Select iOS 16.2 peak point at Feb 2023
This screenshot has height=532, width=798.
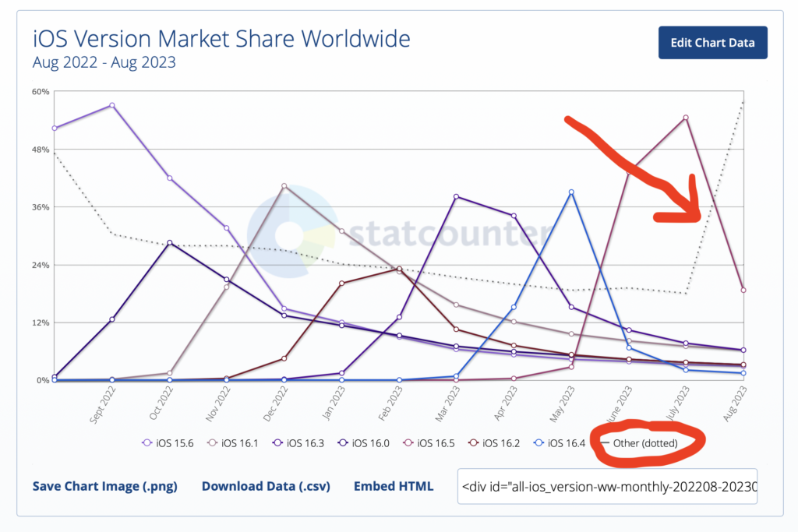(x=400, y=269)
